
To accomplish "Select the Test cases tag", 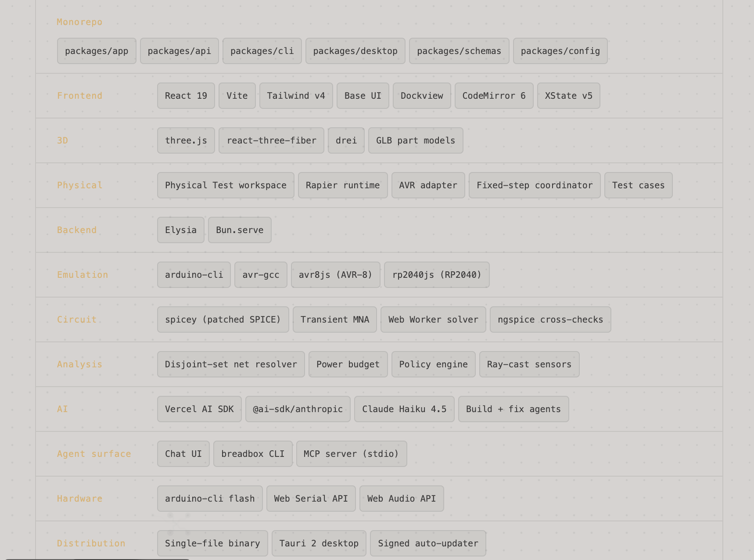I will tap(638, 185).
